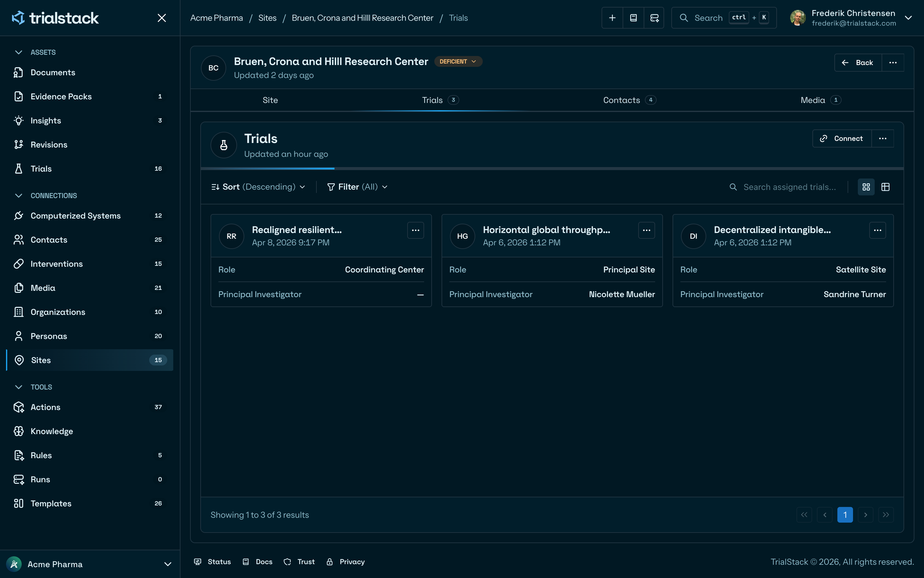Open Privacy link in footer
This screenshot has height=578, width=924.
click(346, 561)
